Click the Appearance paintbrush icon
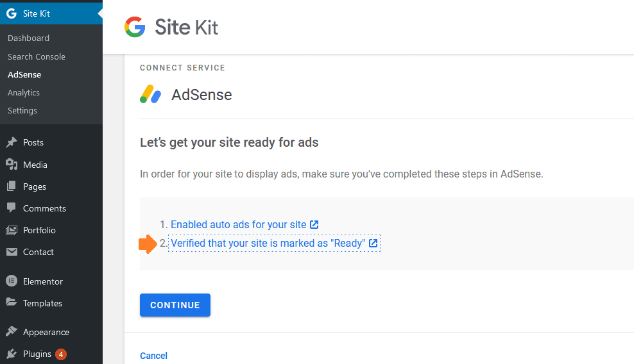634x364 pixels. [12, 331]
